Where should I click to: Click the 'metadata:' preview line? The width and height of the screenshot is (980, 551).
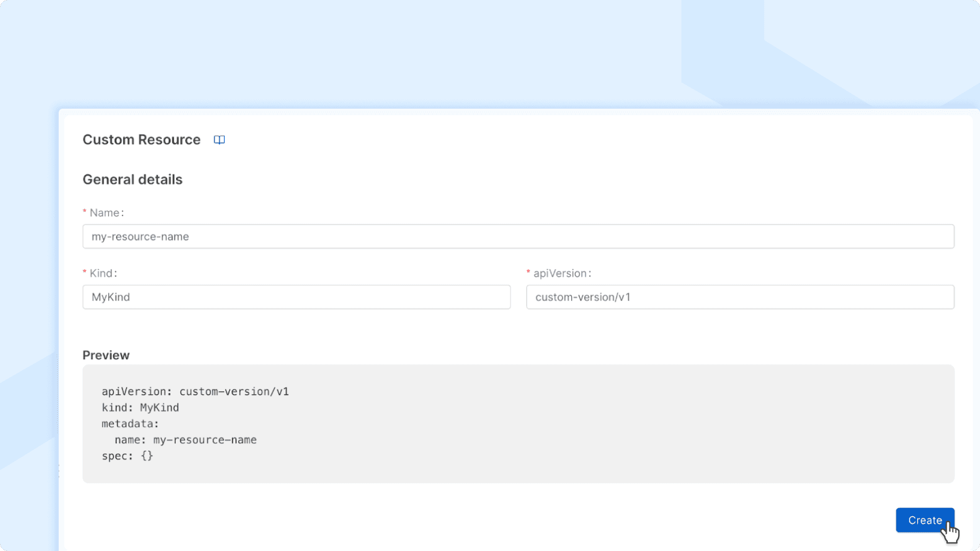click(x=130, y=423)
